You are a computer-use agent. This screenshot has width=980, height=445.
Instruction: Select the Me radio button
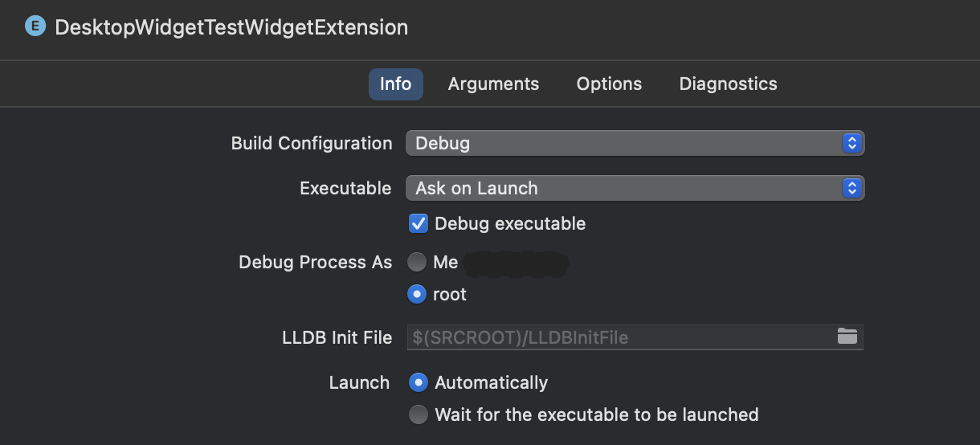417,262
